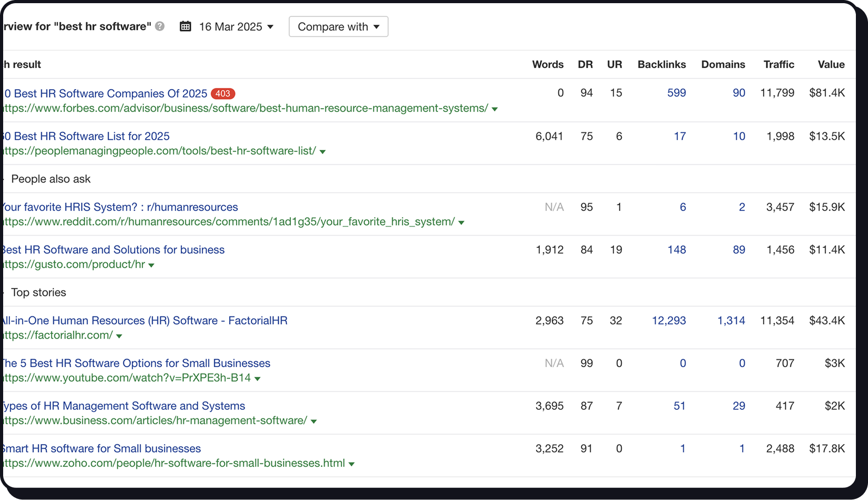Click the 3,457 traffic value for reddit

tap(780, 207)
